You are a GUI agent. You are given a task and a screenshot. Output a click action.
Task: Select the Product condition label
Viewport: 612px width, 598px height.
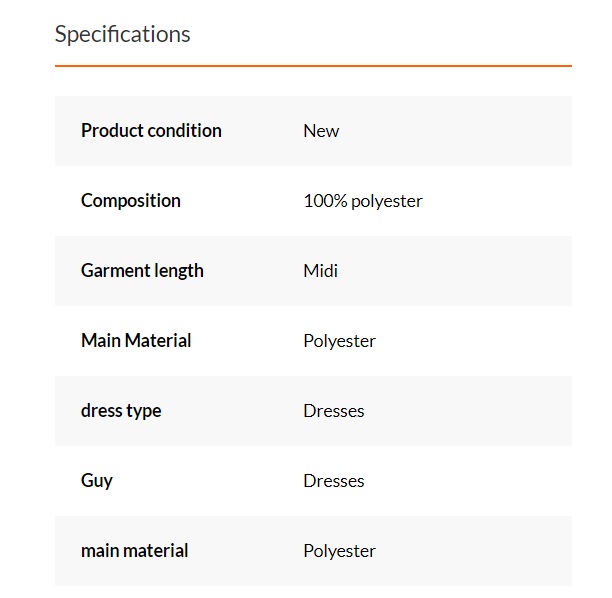point(151,131)
